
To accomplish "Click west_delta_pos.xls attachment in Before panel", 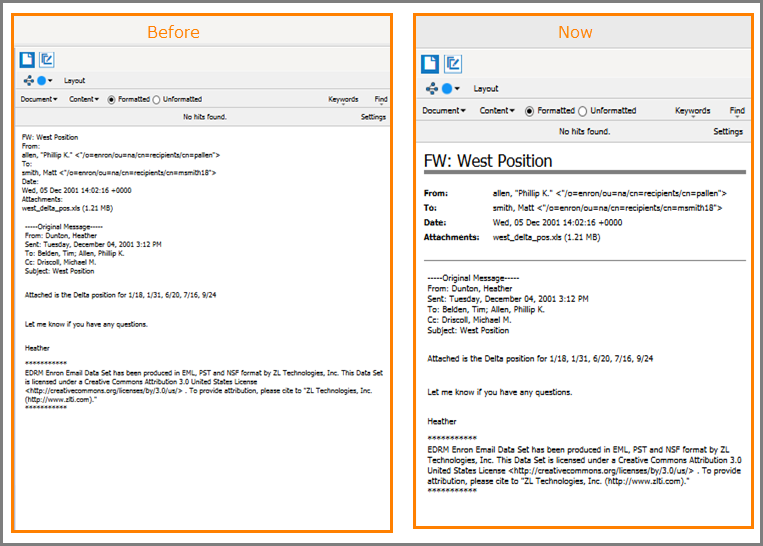I will click(67, 208).
